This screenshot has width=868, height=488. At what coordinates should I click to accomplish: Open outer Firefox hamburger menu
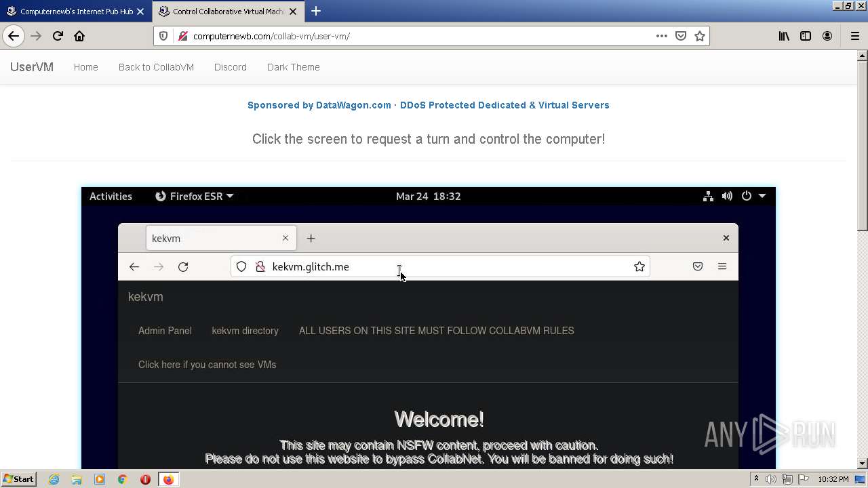coord(854,36)
